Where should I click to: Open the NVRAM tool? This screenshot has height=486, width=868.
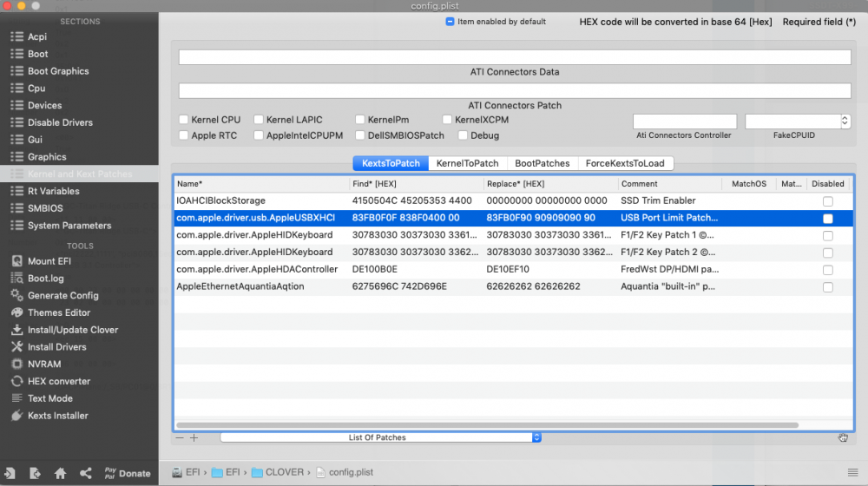(43, 364)
